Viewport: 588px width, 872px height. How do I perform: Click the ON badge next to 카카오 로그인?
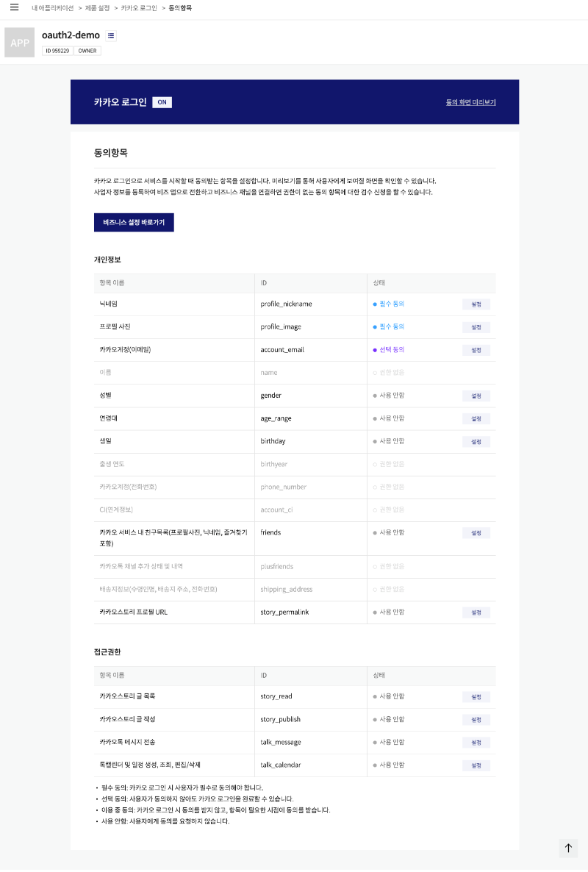point(162,102)
